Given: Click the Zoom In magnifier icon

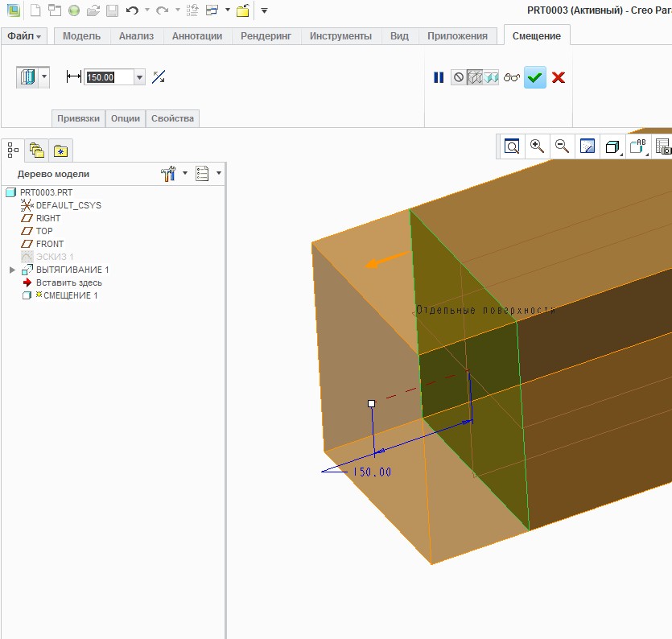Looking at the screenshot, I should click(537, 146).
